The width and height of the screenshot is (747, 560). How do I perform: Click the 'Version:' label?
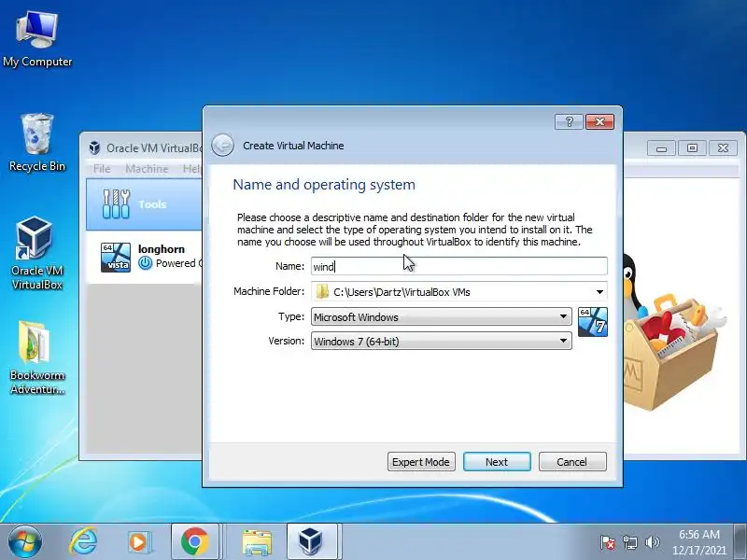point(287,341)
